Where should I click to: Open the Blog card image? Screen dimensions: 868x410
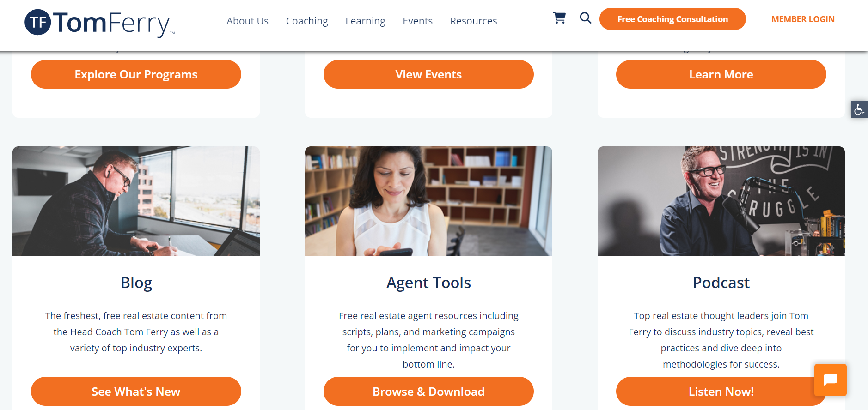click(x=136, y=201)
